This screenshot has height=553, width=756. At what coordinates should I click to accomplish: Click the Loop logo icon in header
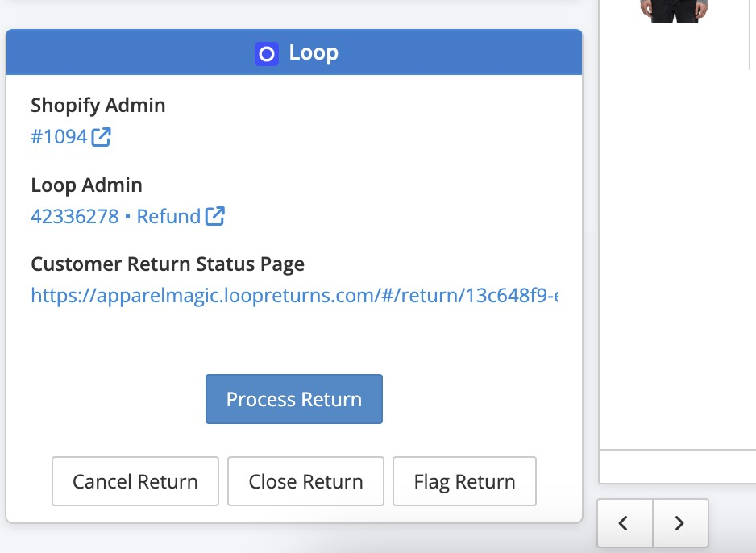(x=267, y=54)
